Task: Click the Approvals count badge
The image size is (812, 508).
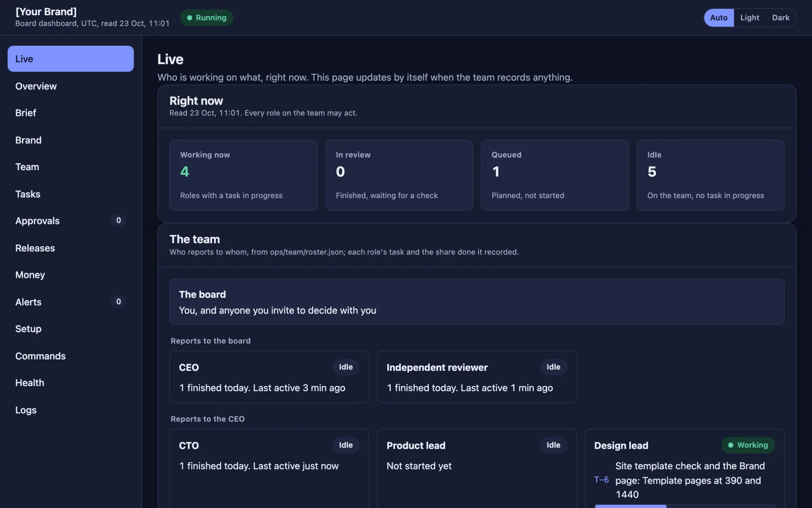Action: click(x=119, y=220)
